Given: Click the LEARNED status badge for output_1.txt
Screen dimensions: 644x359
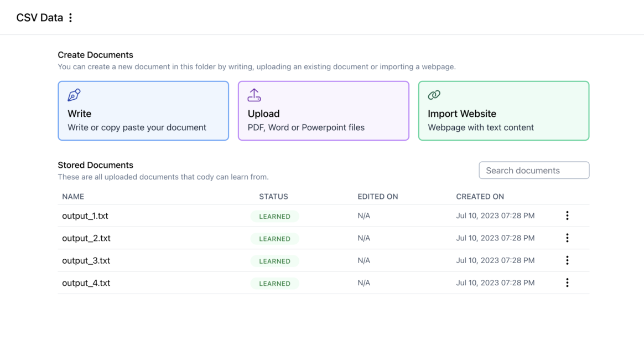Looking at the screenshot, I should [x=274, y=217].
